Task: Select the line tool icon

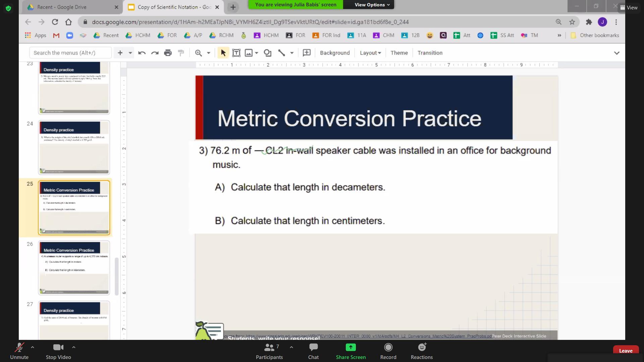Action: 281,53
